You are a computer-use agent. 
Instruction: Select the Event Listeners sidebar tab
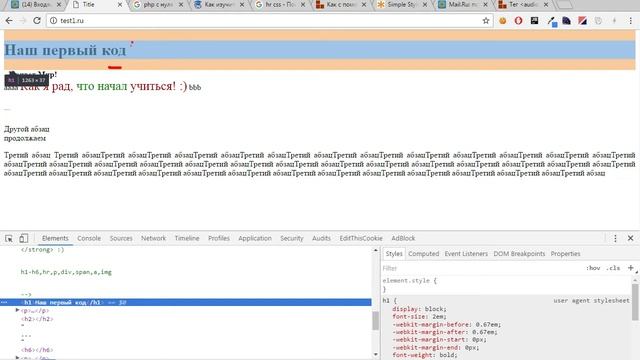[x=466, y=253]
